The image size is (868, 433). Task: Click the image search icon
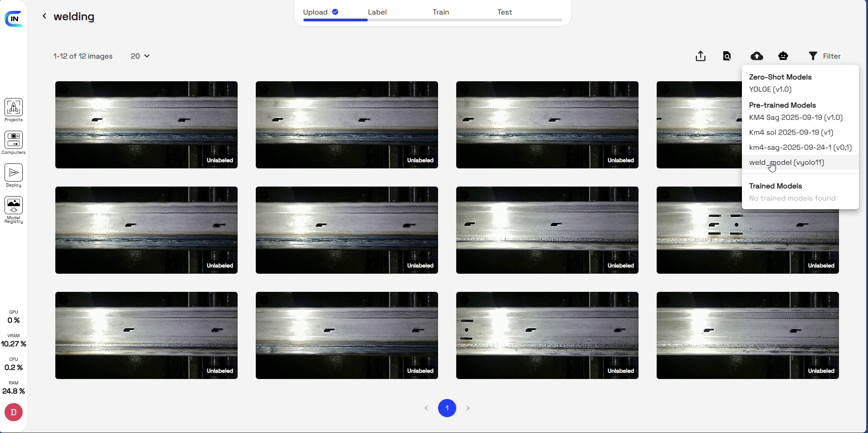click(x=727, y=56)
